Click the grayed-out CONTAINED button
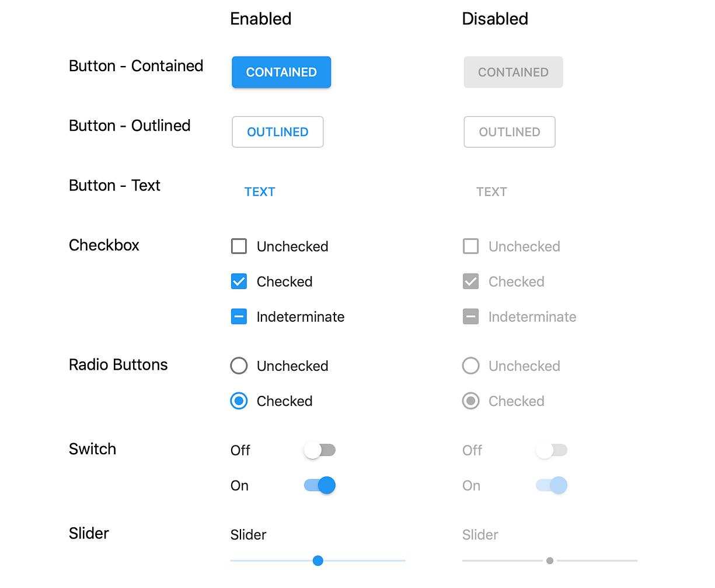 coord(513,72)
